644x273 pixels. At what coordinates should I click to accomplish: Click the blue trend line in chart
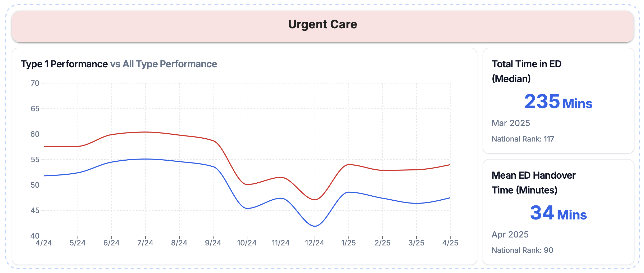(146, 159)
